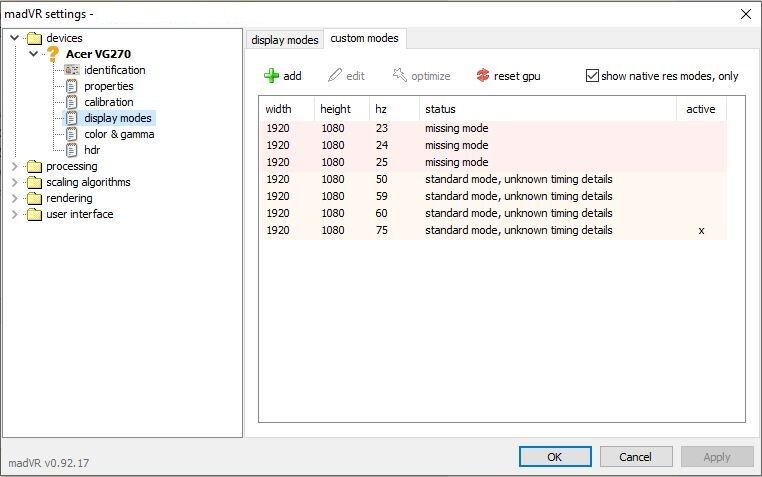
Task: Switch to the display modes tab
Action: point(285,40)
